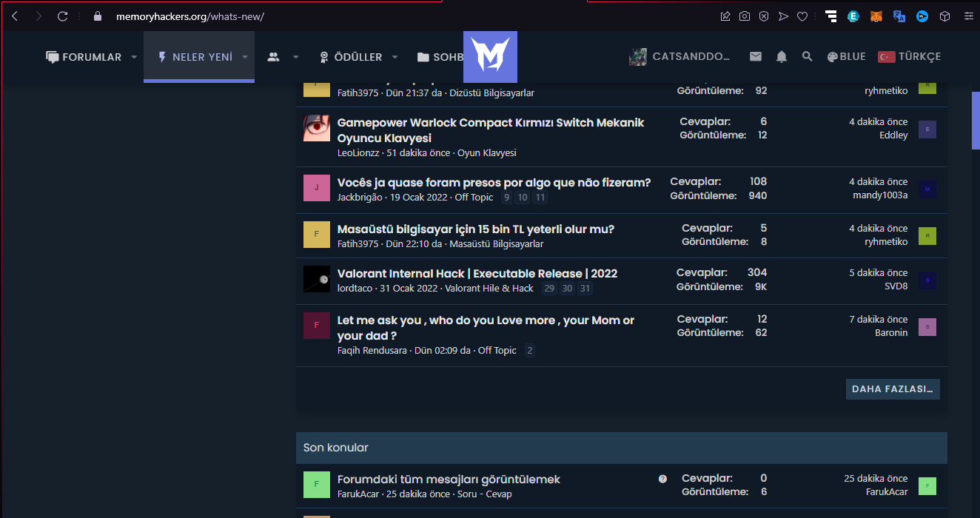Click the send/flow paper plane icon
This screenshot has height=518, width=980.
pyautogui.click(x=783, y=16)
